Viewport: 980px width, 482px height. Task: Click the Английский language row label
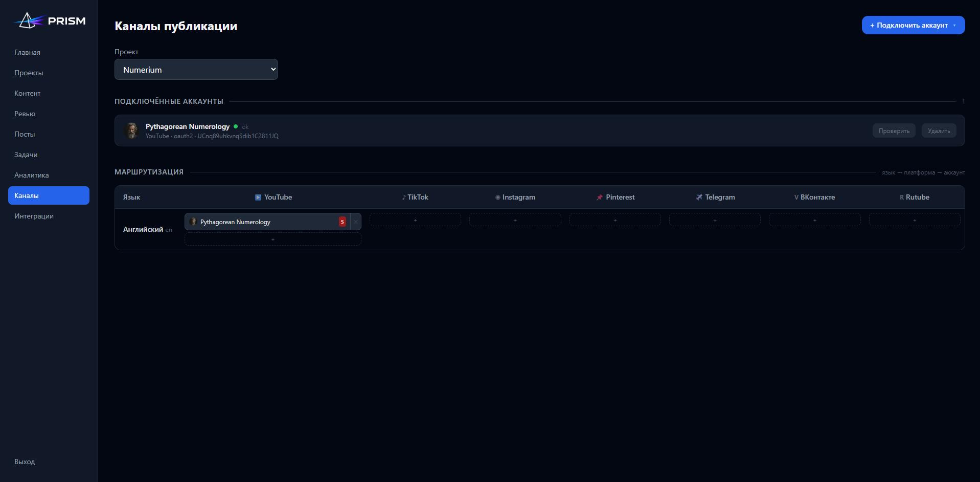(x=143, y=229)
